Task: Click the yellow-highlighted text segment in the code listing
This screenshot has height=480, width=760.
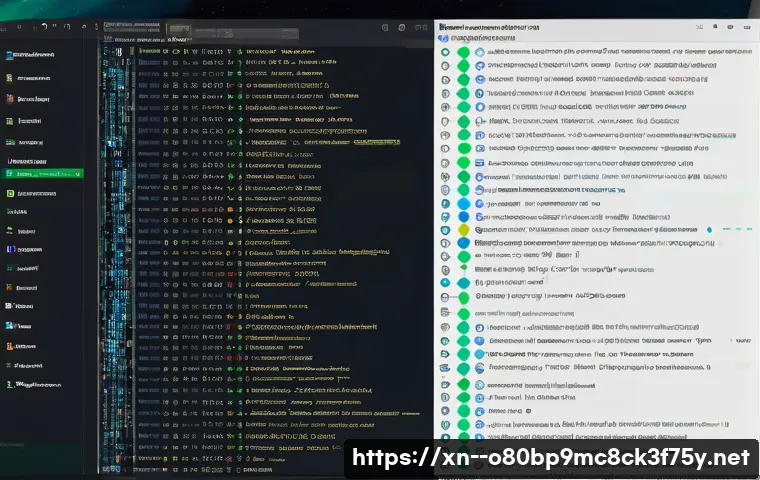Action: point(377,142)
